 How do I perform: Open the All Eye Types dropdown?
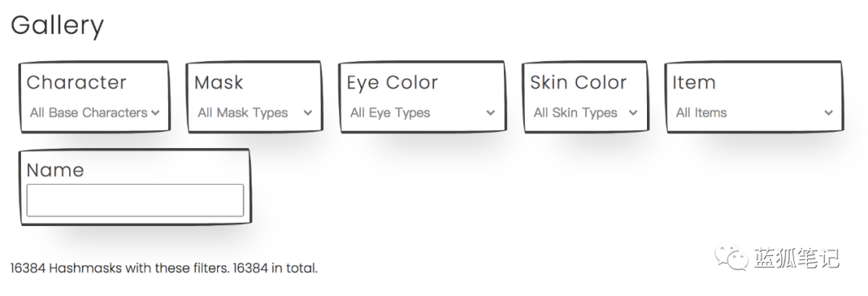click(x=423, y=113)
